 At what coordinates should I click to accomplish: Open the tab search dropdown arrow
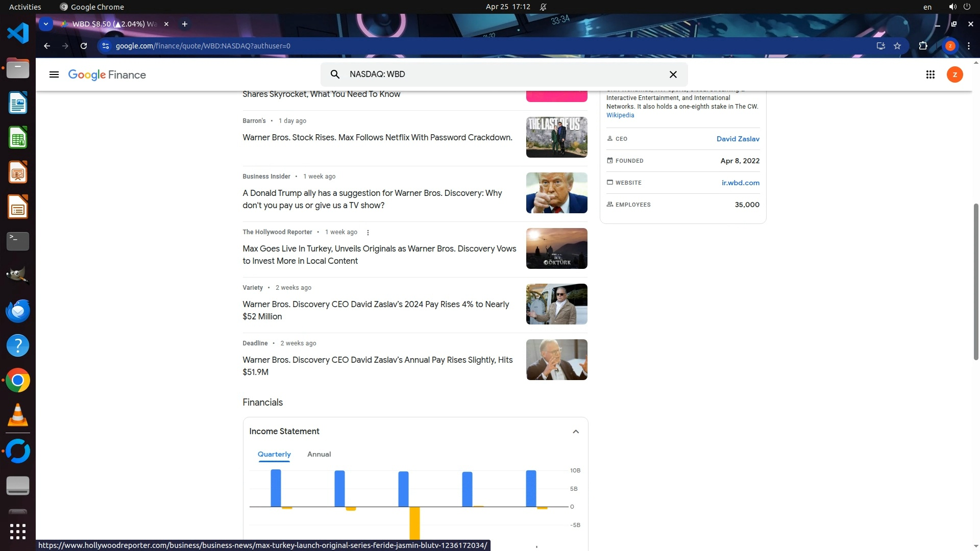coord(46,24)
